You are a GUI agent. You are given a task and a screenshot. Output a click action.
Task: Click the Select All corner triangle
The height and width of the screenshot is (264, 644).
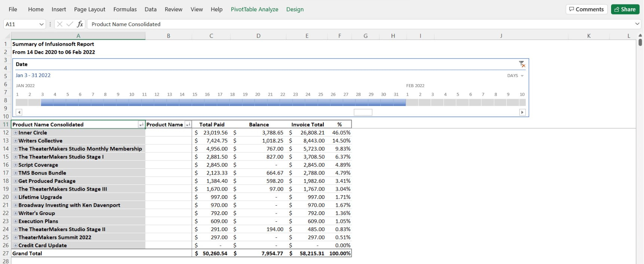point(7,36)
